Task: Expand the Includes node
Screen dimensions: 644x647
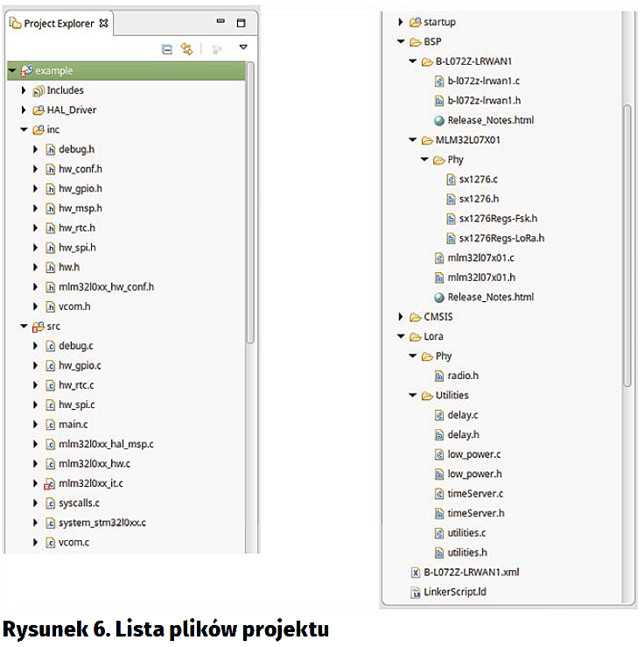Action: click(x=24, y=90)
